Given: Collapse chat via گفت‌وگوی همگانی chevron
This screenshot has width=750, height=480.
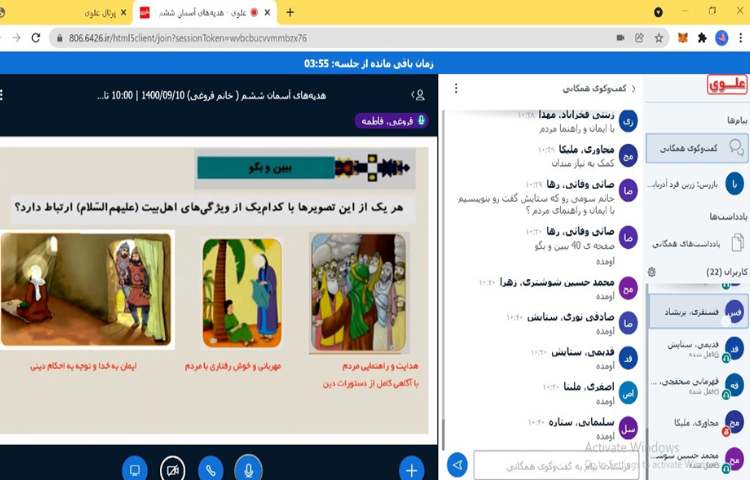Looking at the screenshot, I should pyautogui.click(x=634, y=88).
